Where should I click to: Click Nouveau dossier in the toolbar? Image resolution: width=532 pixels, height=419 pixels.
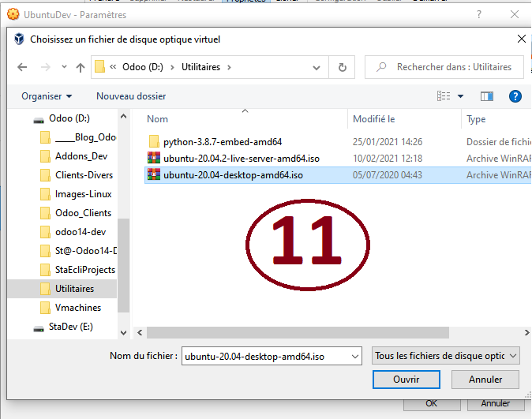(x=131, y=96)
